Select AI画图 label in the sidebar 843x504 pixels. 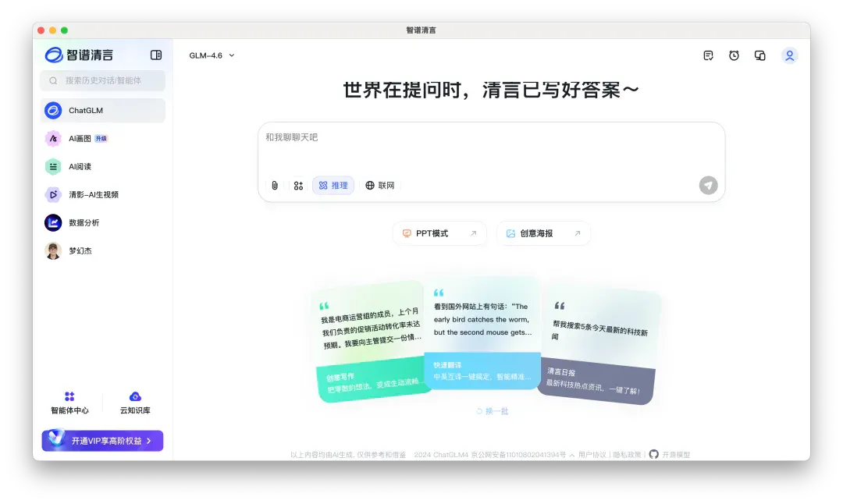point(80,139)
